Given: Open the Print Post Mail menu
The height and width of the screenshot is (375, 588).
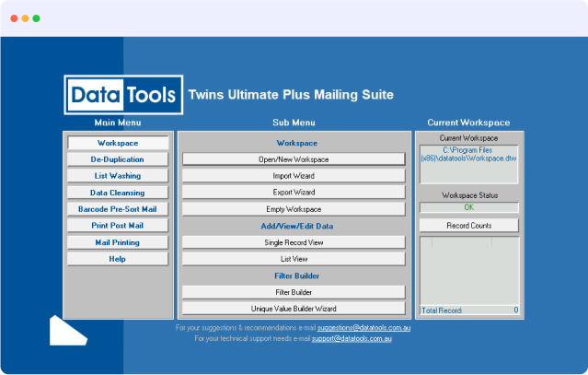Looking at the screenshot, I should click(x=118, y=226).
